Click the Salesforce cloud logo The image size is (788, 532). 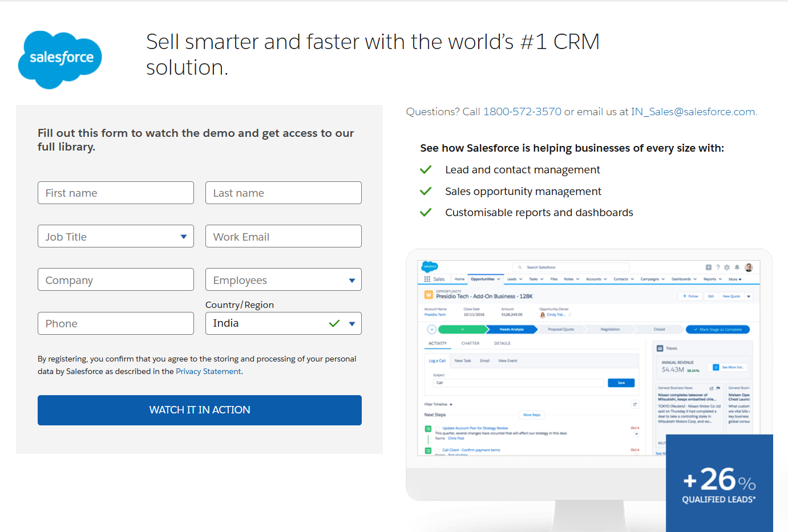(60, 60)
